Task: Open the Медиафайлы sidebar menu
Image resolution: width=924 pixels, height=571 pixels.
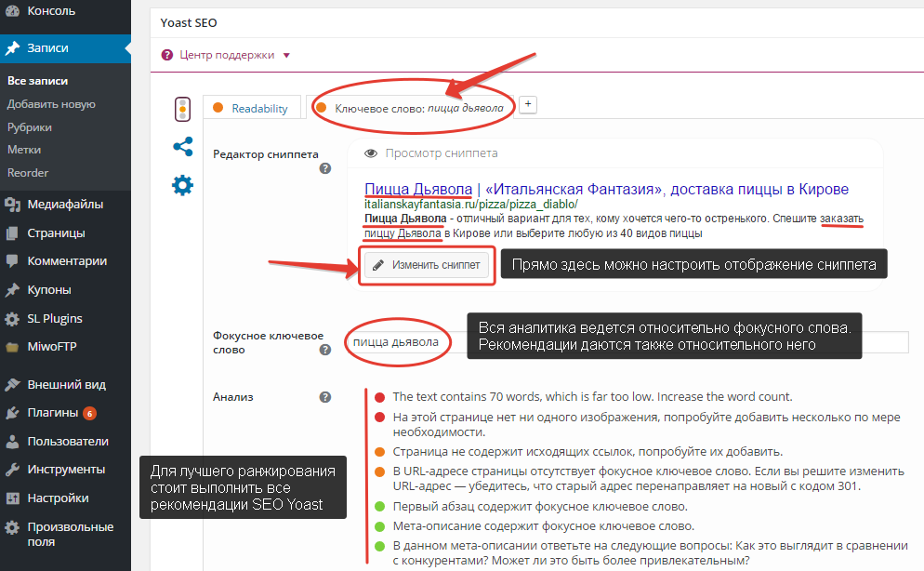Action: (x=65, y=205)
